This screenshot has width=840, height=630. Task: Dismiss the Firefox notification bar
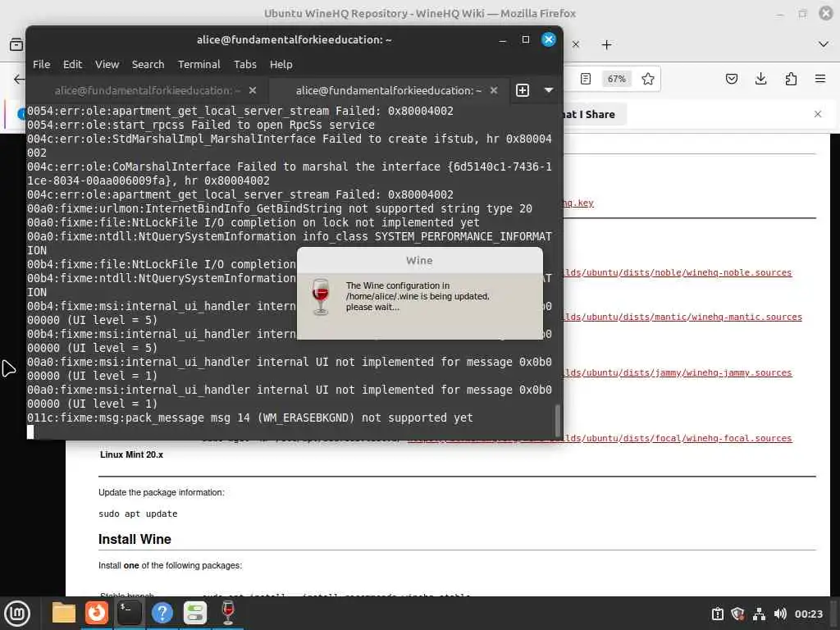[x=818, y=114]
